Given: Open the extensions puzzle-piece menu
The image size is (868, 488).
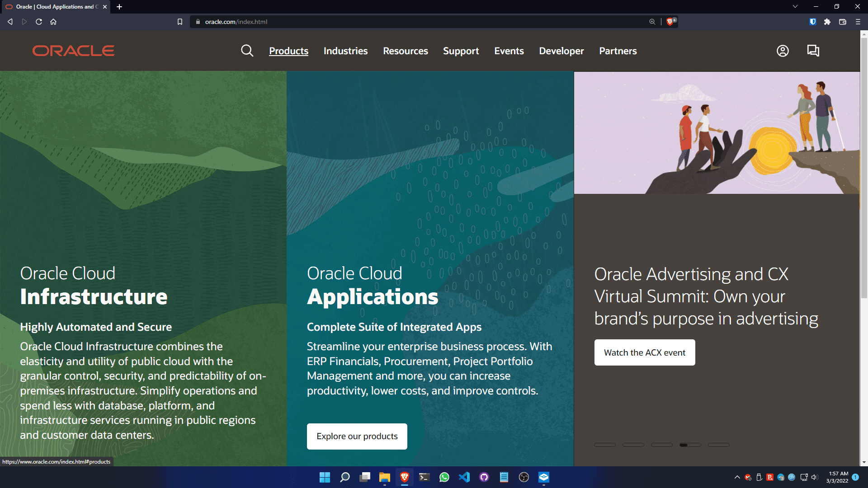Looking at the screenshot, I should 827,22.
